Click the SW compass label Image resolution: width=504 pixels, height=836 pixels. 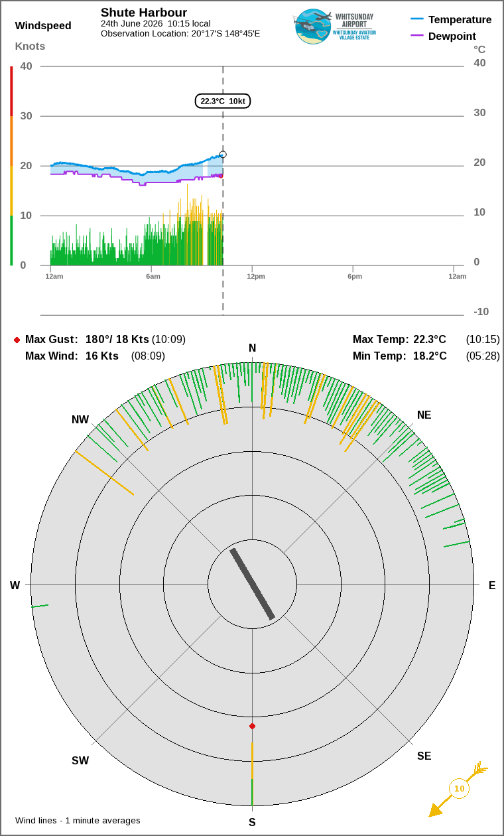[x=80, y=760]
